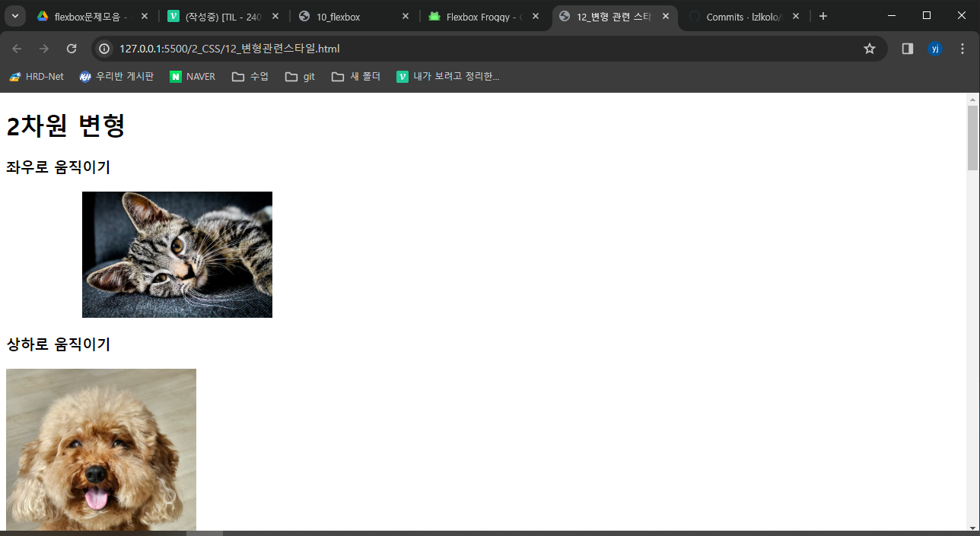Open the NAVER bookmark

tap(192, 76)
